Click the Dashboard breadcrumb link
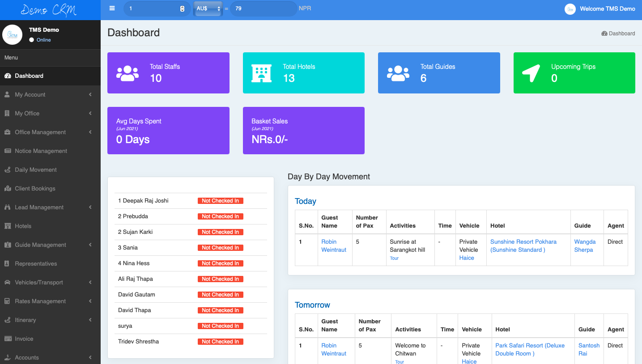The width and height of the screenshot is (642, 364). (x=618, y=34)
